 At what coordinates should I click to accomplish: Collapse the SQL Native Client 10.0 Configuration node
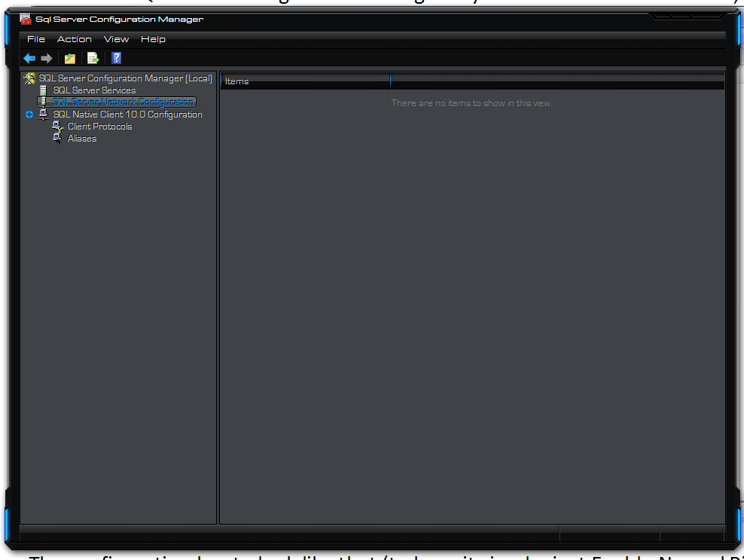[x=29, y=115]
